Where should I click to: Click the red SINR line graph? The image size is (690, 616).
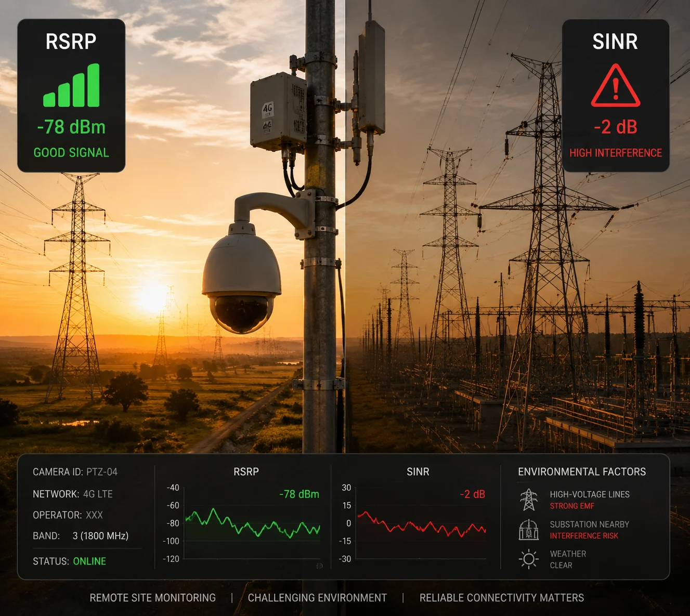click(422, 525)
